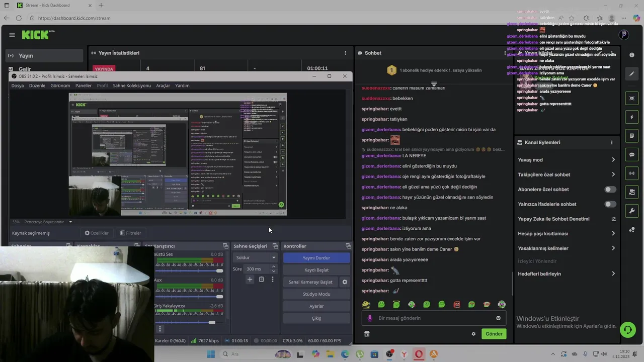
Task: Toggle Yalnızca ifadelerle sohbet switch
Action: [x=610, y=204]
